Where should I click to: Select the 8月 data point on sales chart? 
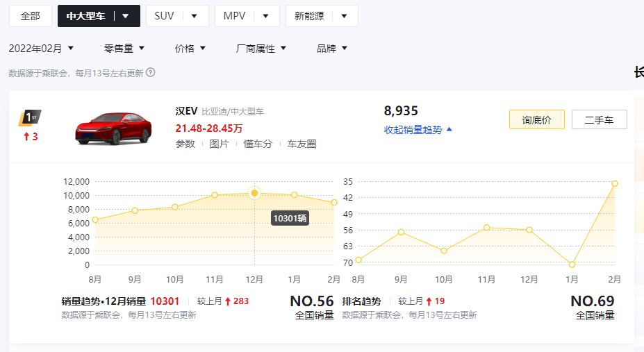(x=95, y=220)
